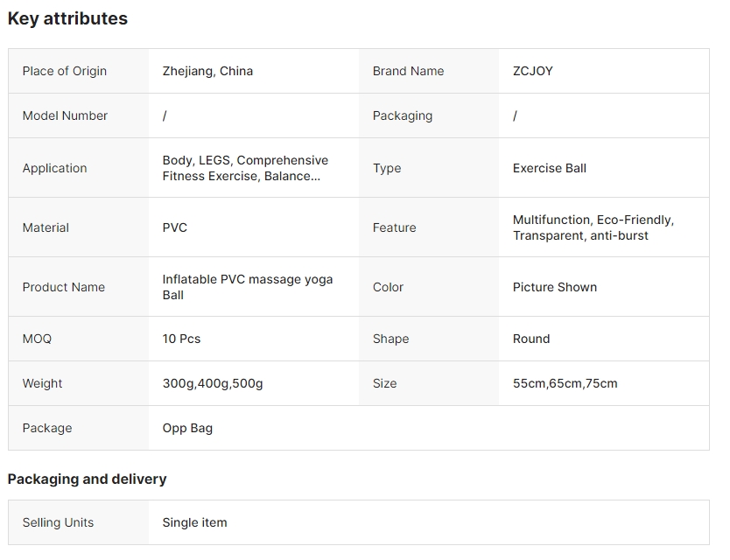The image size is (730, 560).
Task: Click the Picture Shown color value
Action: pyautogui.click(x=554, y=287)
